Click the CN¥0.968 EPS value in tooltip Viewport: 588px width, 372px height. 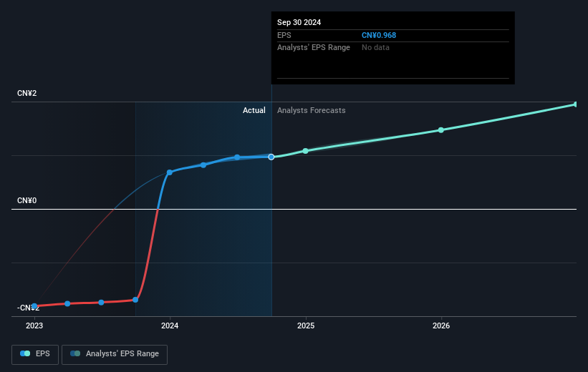tap(379, 35)
